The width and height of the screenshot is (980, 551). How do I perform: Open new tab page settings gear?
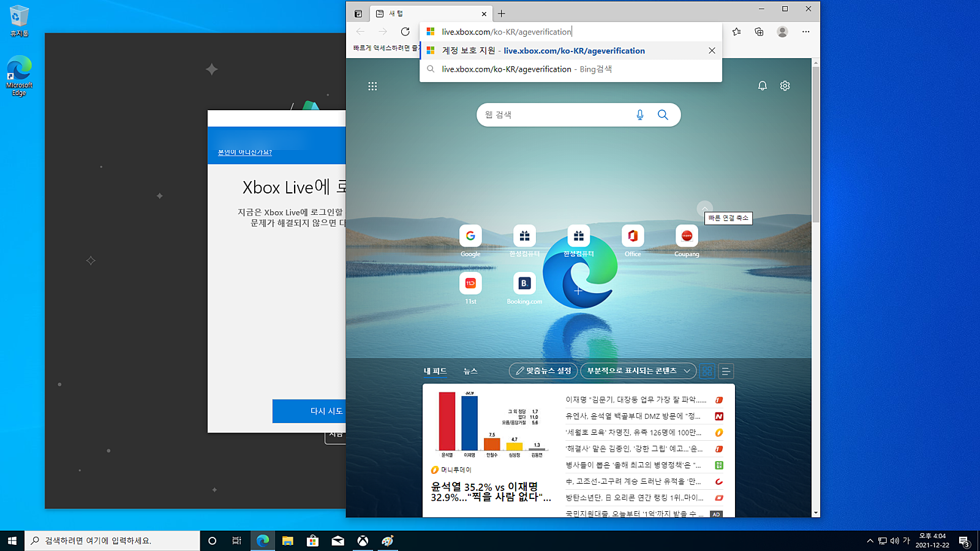[785, 86]
